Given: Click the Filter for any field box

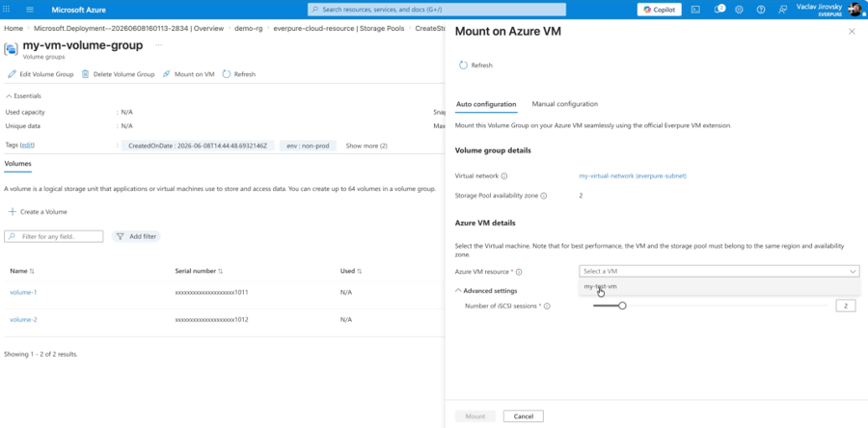Looking at the screenshot, I should pos(54,237).
